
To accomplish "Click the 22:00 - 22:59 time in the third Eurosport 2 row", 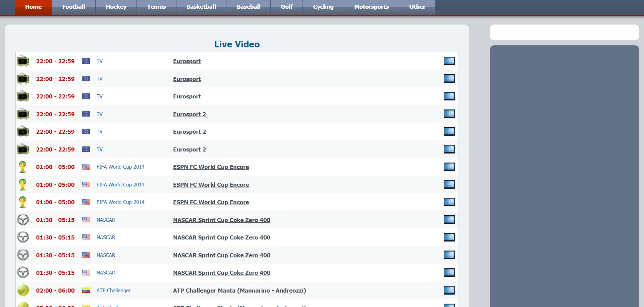I will [55, 149].
